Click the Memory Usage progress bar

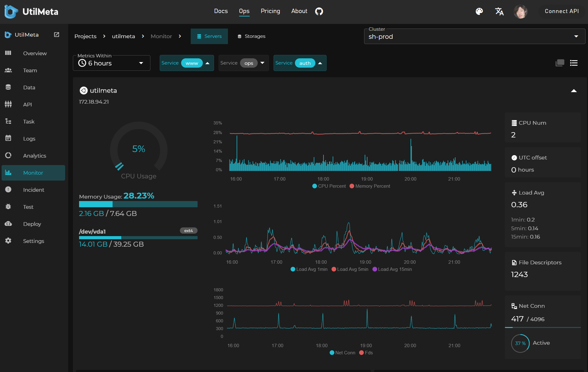(x=138, y=204)
